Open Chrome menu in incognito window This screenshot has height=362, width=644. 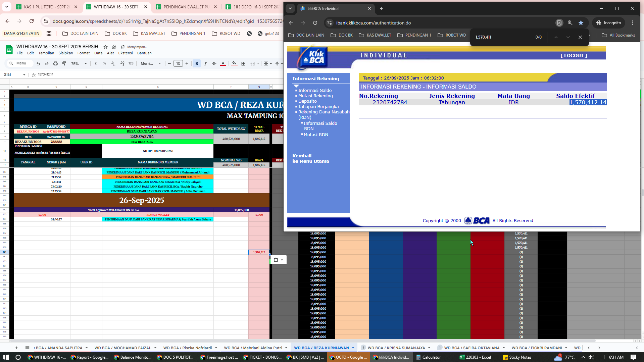633,23
